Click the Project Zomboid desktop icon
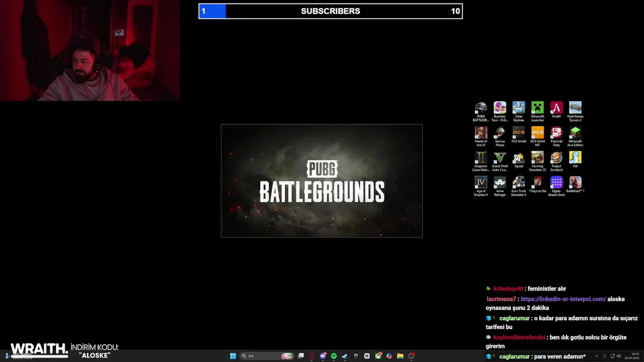Viewport: 644px width, 362px height. click(x=556, y=161)
